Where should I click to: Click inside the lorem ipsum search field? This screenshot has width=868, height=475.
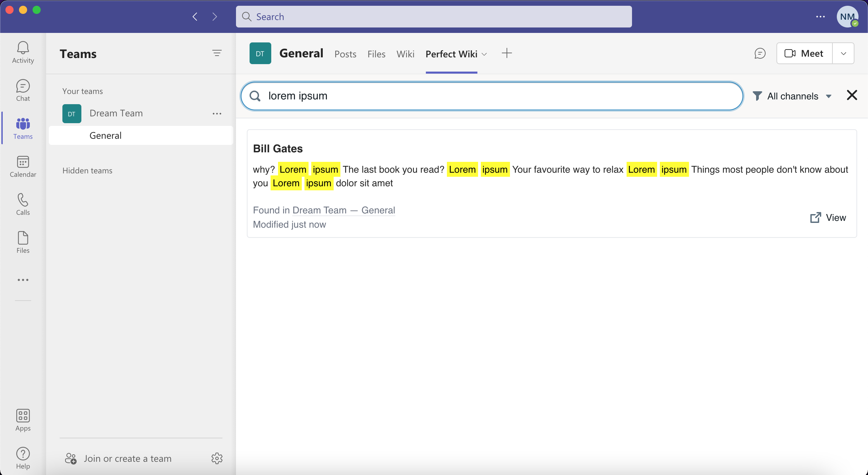tap(475, 96)
